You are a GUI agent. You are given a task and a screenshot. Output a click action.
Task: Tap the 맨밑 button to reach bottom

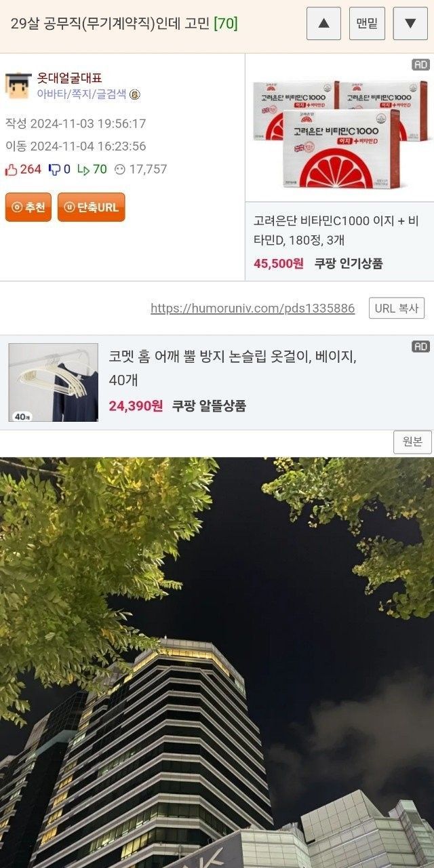367,24
